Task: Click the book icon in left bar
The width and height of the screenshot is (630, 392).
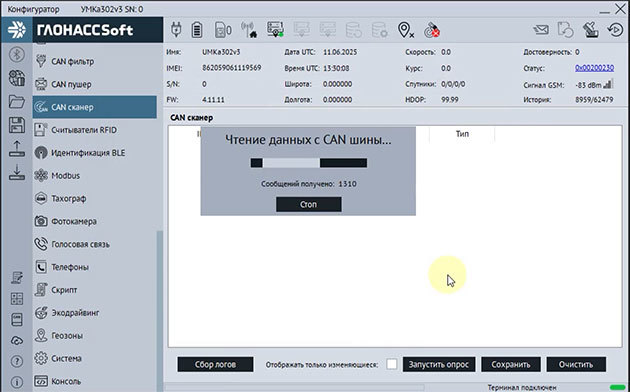Action: pos(17,320)
